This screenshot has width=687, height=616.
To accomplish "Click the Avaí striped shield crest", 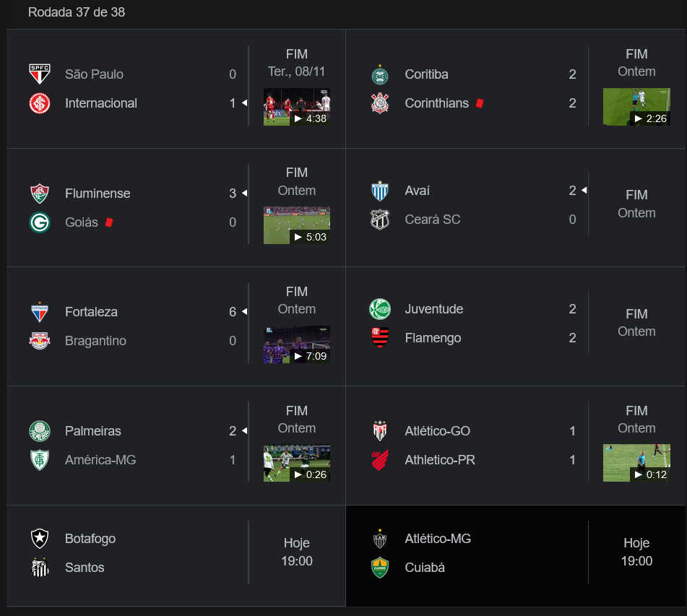I will point(380,191).
